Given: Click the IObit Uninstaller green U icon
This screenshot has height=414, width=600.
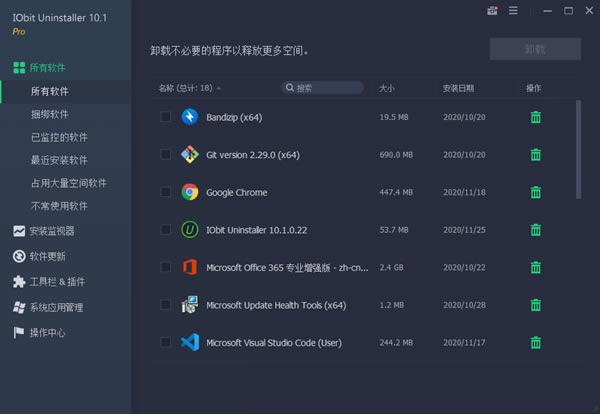Looking at the screenshot, I should [x=190, y=230].
